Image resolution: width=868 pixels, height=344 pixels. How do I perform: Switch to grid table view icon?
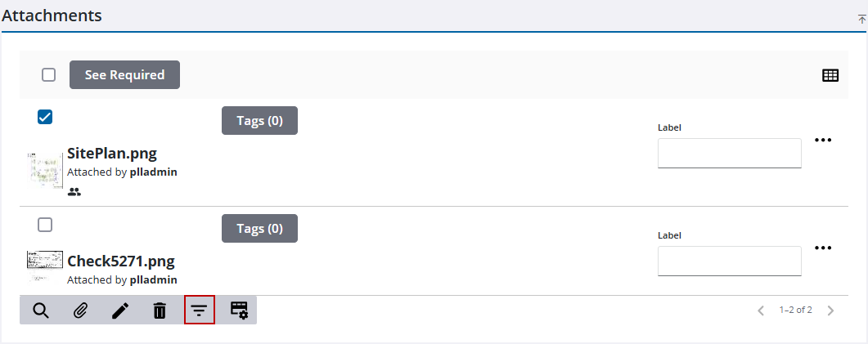830,75
